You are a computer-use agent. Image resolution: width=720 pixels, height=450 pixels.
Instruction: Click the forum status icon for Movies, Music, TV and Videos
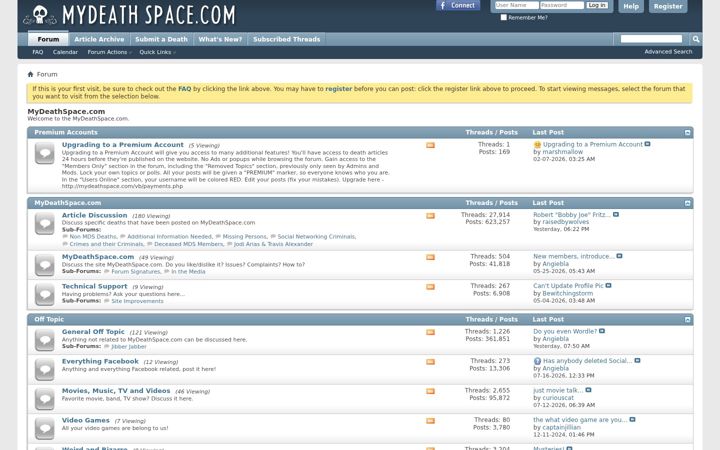(45, 399)
